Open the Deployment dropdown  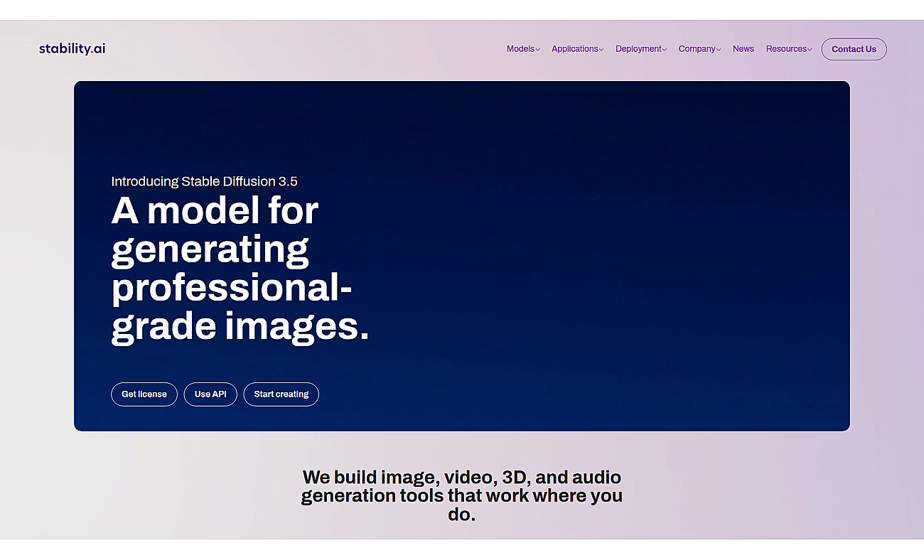[x=641, y=49]
